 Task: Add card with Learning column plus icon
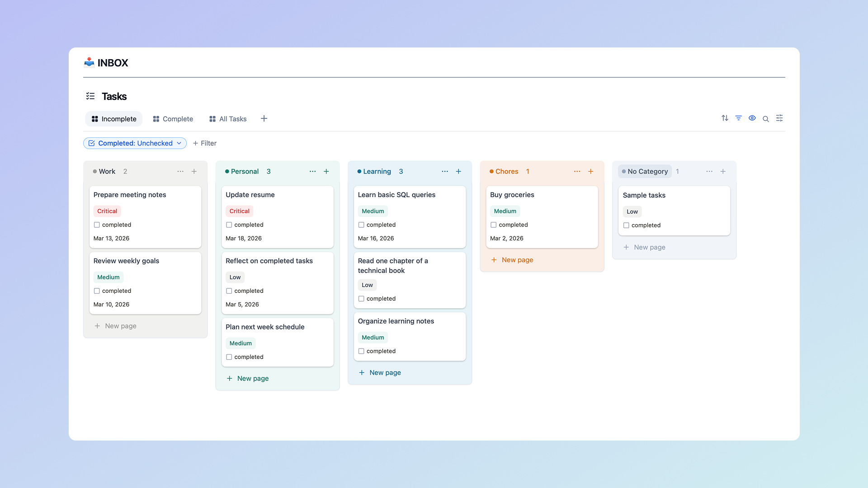point(458,171)
